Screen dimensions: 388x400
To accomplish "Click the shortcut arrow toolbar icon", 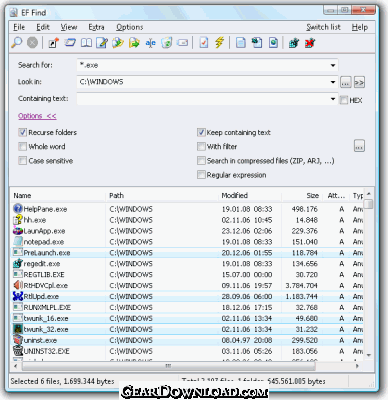I will (x=54, y=43).
